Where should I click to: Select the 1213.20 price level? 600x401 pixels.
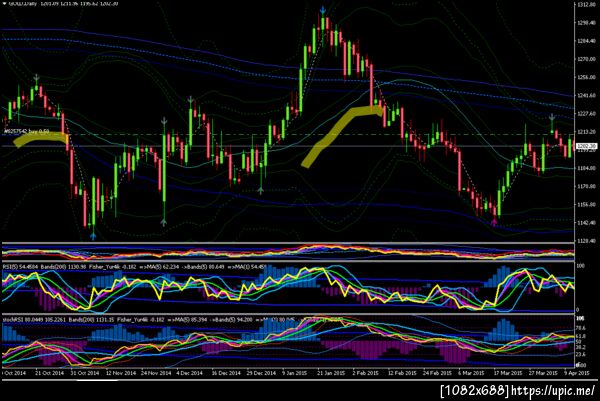tap(587, 132)
